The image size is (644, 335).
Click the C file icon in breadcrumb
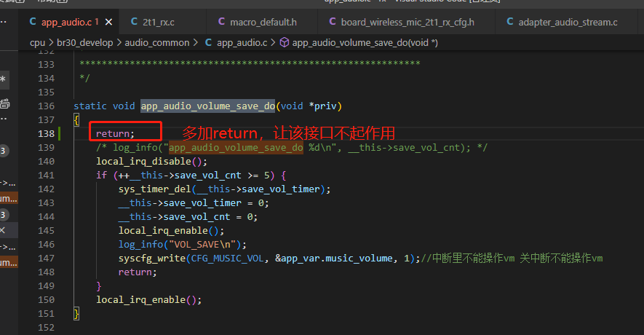[x=208, y=42]
